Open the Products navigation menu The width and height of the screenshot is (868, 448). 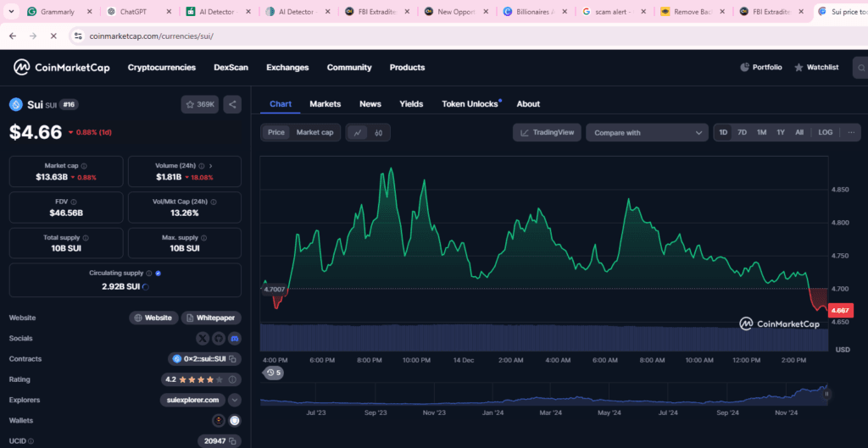click(408, 68)
